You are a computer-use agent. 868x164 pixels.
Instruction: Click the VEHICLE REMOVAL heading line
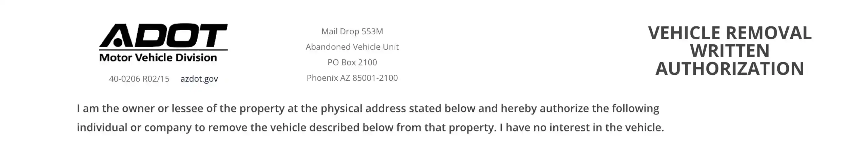point(730,33)
